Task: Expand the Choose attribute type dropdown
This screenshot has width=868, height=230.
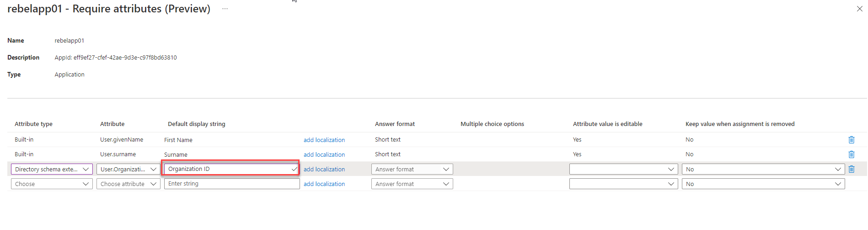Action: (52, 184)
